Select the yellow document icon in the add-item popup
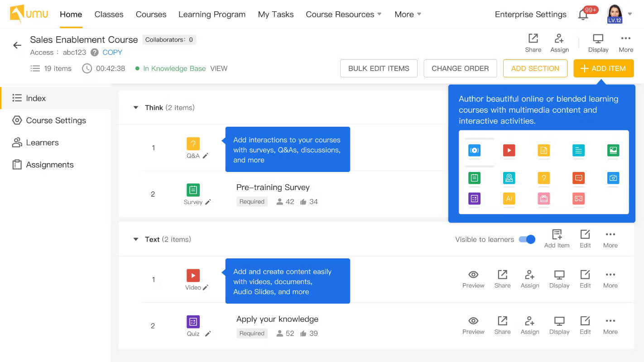This screenshot has height=362, width=644. (544, 150)
